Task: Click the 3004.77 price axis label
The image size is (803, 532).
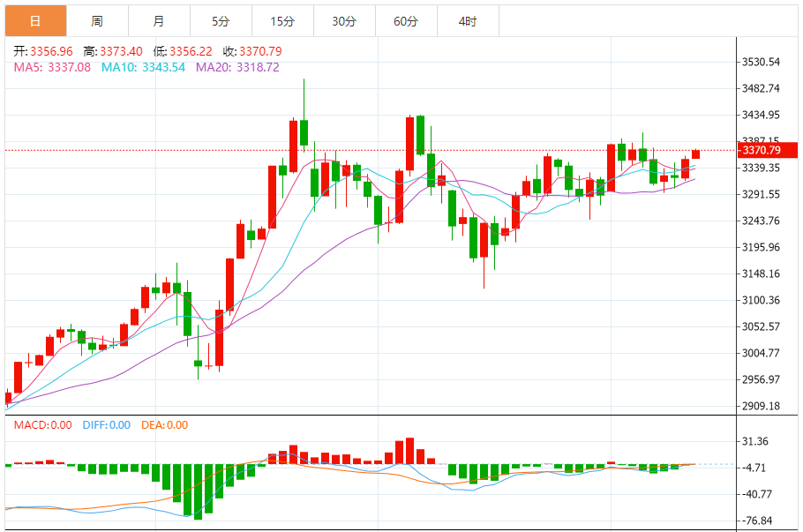Action: 761,353
